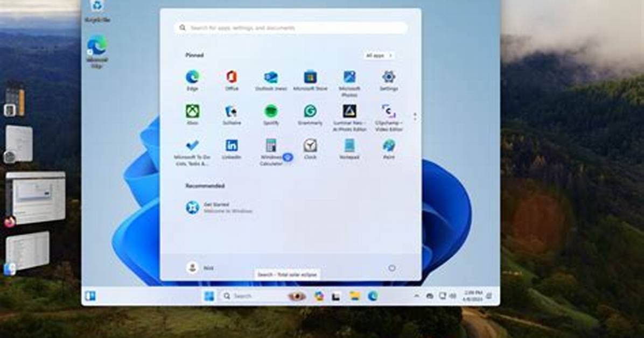Launch the Office pinned app
644x338 pixels.
pyautogui.click(x=232, y=80)
